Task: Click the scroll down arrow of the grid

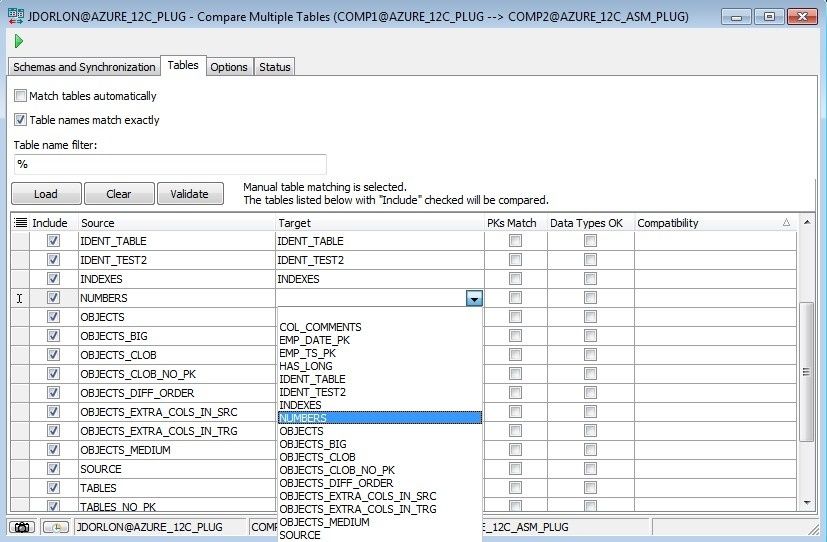Action: 807,503
